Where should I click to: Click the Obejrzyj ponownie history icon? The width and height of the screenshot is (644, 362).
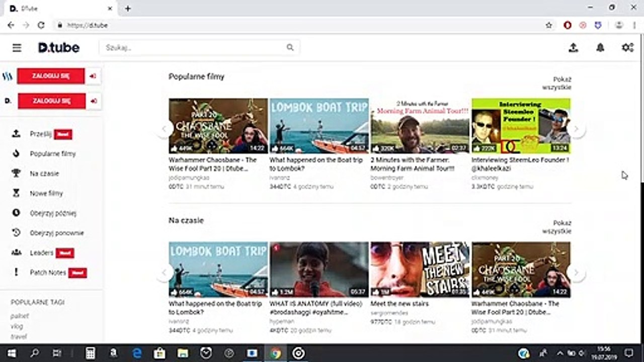click(16, 233)
